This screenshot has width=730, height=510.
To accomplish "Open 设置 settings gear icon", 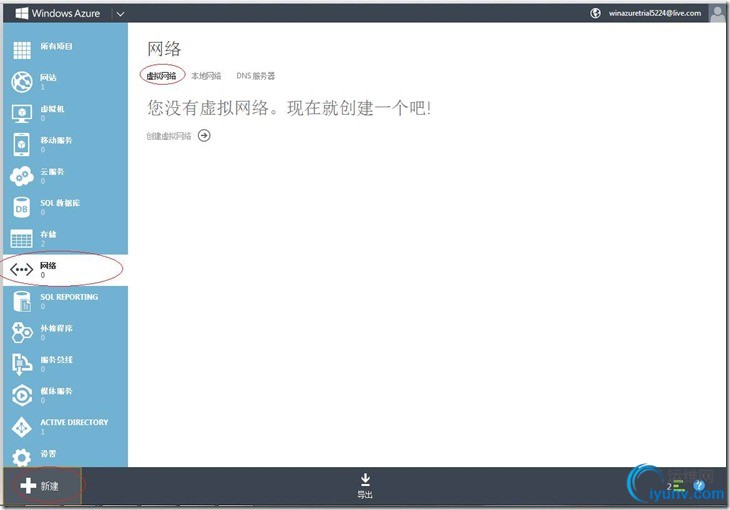I will point(22,457).
